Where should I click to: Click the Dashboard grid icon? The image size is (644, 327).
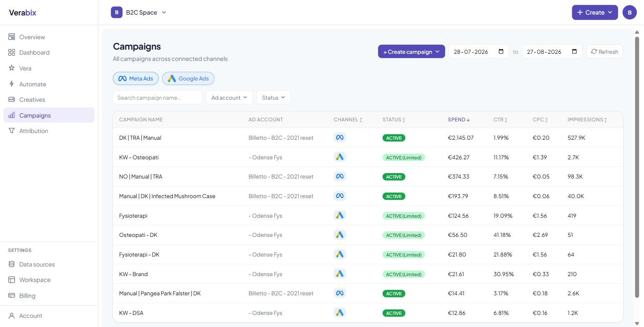(x=12, y=52)
